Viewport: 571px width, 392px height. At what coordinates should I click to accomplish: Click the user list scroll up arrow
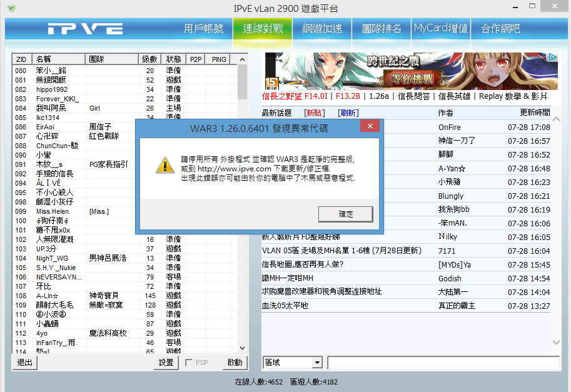coord(243,59)
